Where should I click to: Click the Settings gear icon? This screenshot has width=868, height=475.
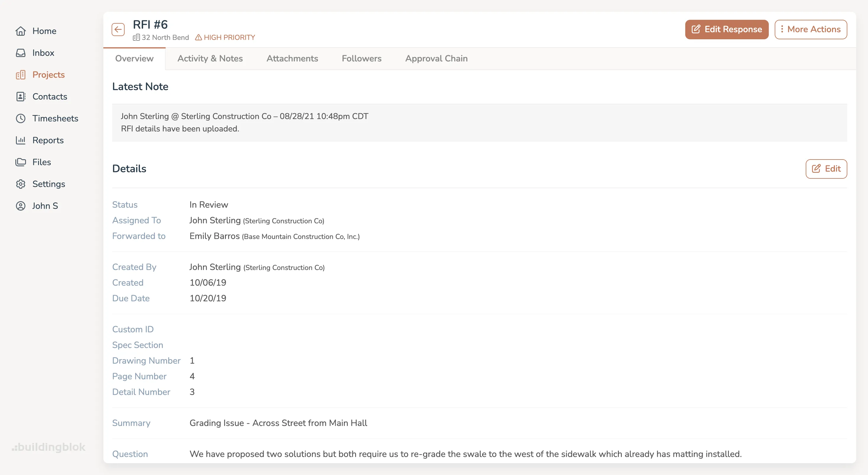[21, 184]
